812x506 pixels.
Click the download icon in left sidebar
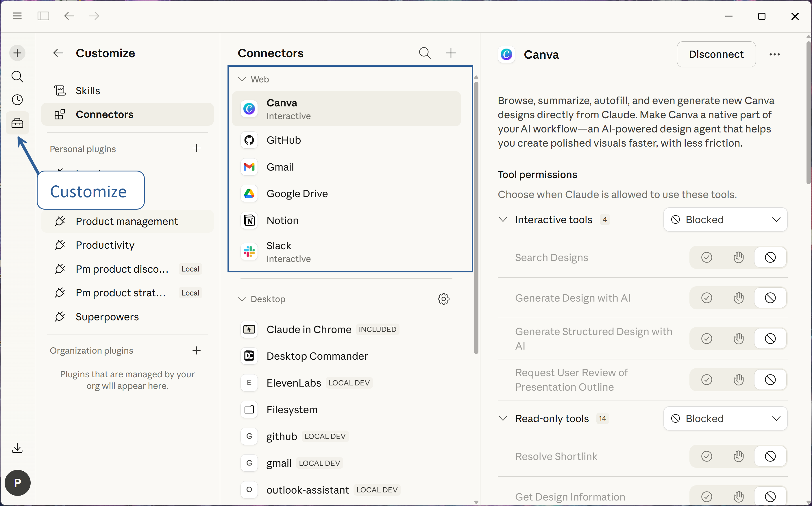point(17,448)
